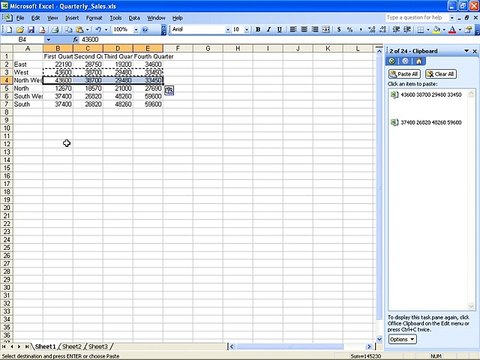Click the task pane Back arrow icon
The width and height of the screenshot is (480, 360).
392,61
